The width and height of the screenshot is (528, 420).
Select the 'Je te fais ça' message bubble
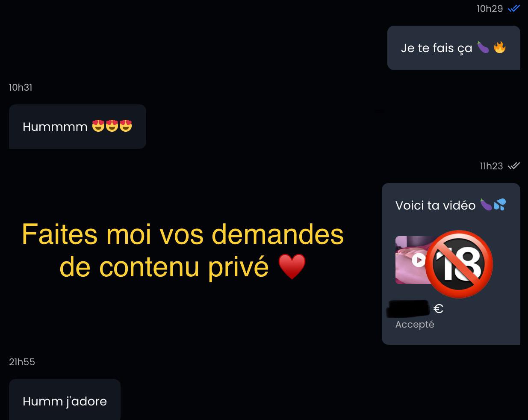click(454, 48)
